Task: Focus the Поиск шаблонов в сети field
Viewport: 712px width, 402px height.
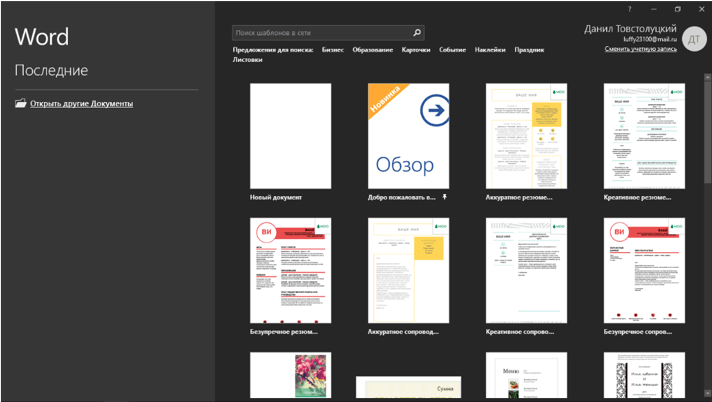Action: point(328,33)
